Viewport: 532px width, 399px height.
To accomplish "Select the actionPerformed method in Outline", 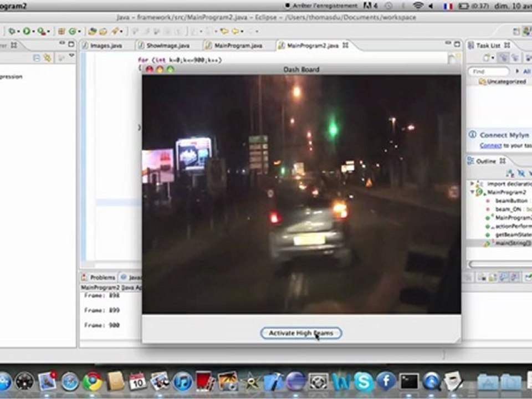I will pyautogui.click(x=509, y=226).
